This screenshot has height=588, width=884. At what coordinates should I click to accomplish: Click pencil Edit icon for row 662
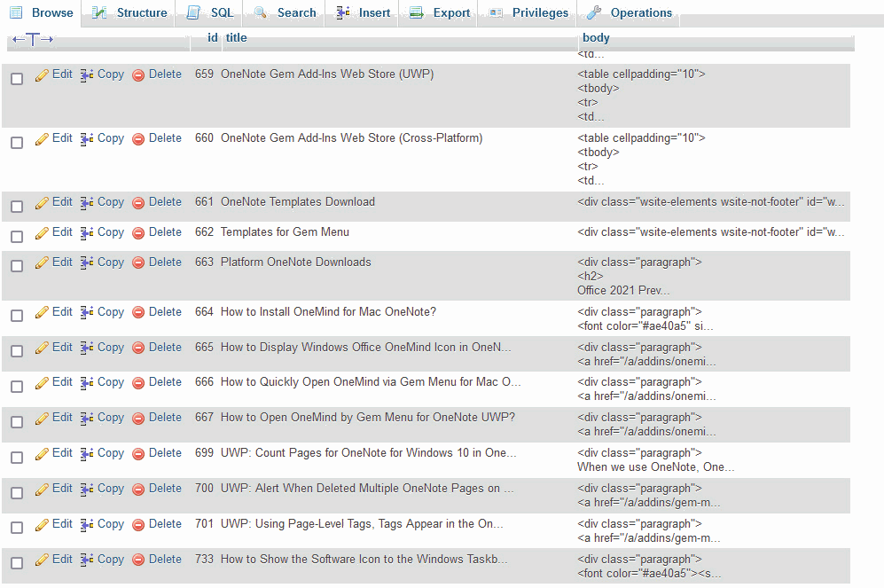[x=42, y=233]
